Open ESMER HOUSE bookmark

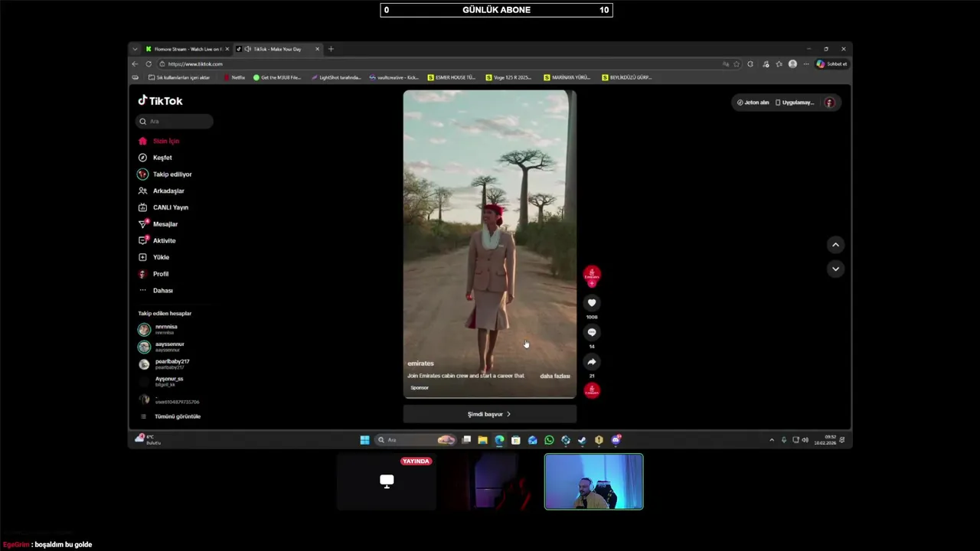tap(452, 77)
